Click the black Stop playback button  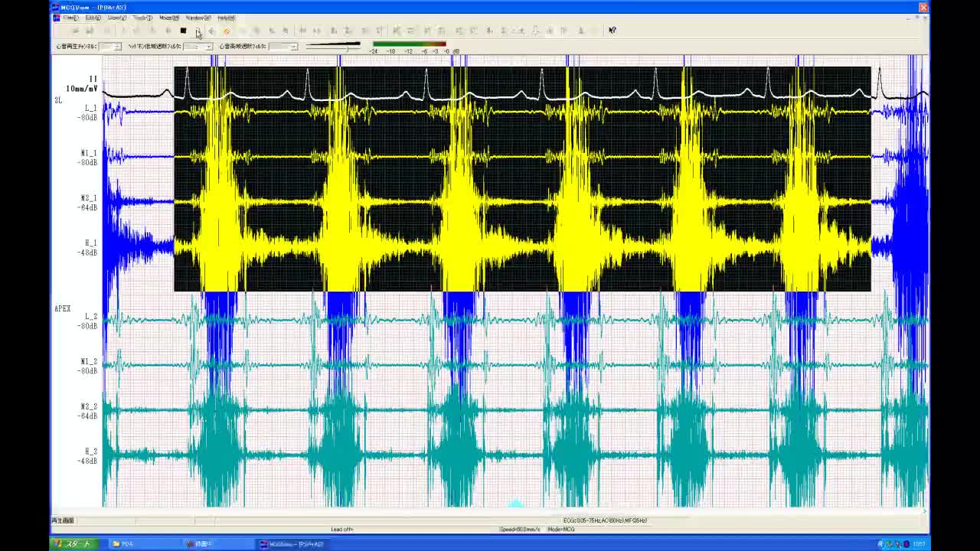pyautogui.click(x=183, y=31)
